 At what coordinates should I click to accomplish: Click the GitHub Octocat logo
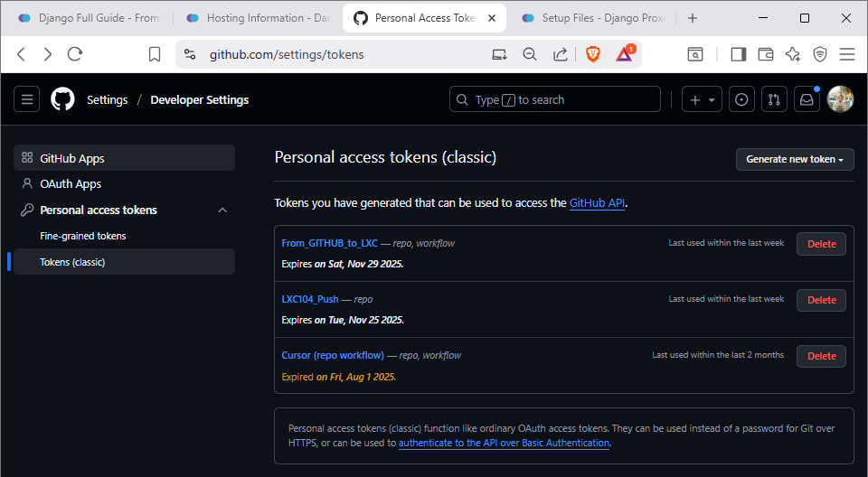coord(62,99)
